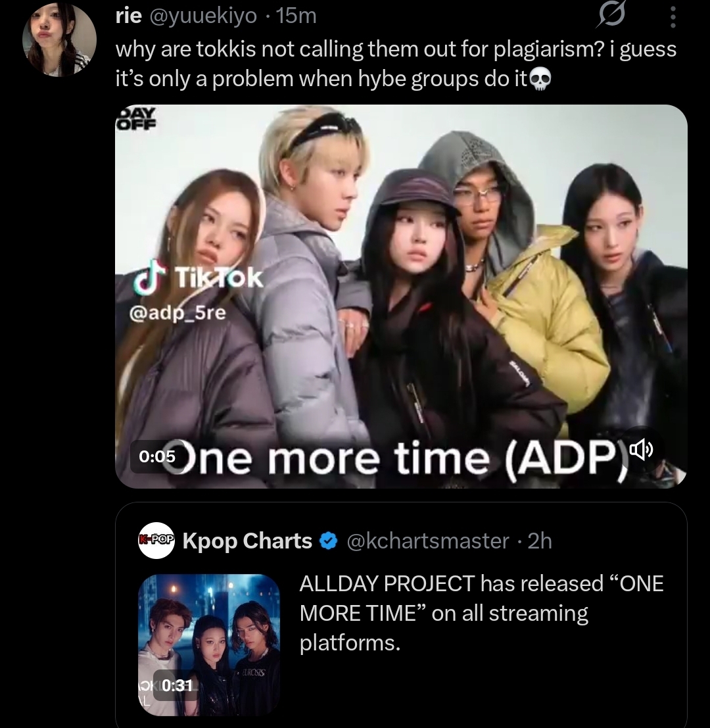Click the DAY OFF logo in video corner
This screenshot has height=728, width=710.
(x=137, y=118)
